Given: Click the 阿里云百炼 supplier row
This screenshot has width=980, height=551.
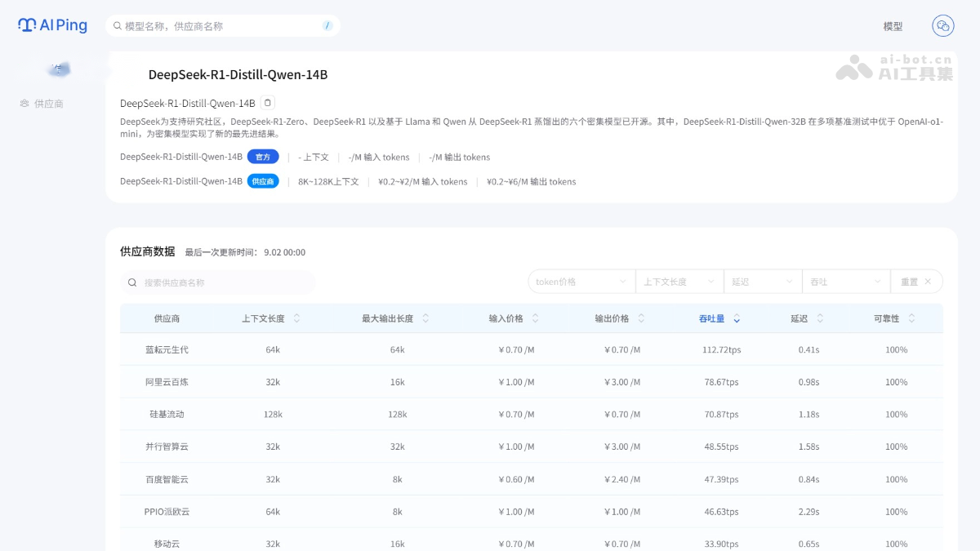Looking at the screenshot, I should tap(532, 382).
